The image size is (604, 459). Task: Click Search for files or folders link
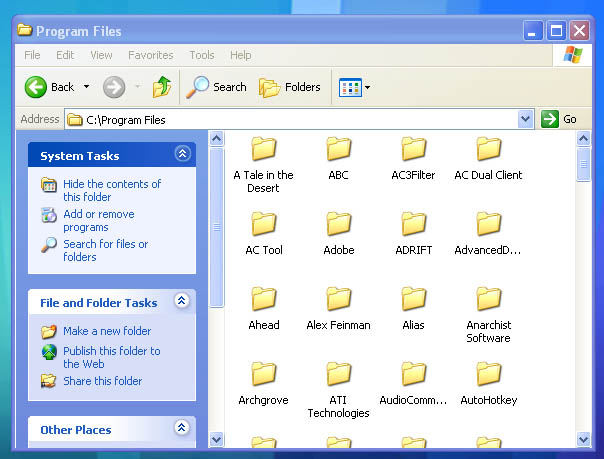106,250
